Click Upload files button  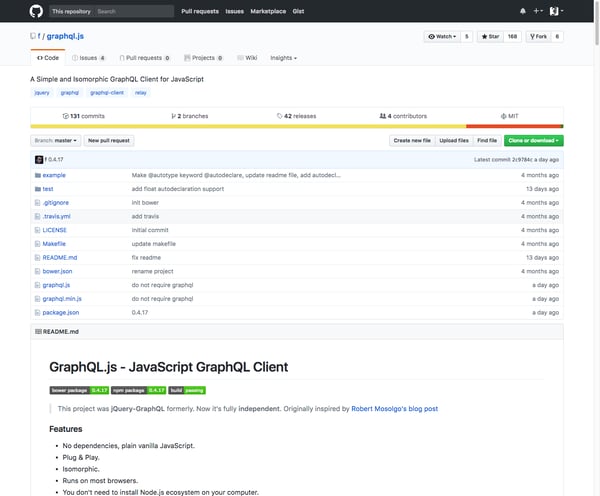point(454,140)
